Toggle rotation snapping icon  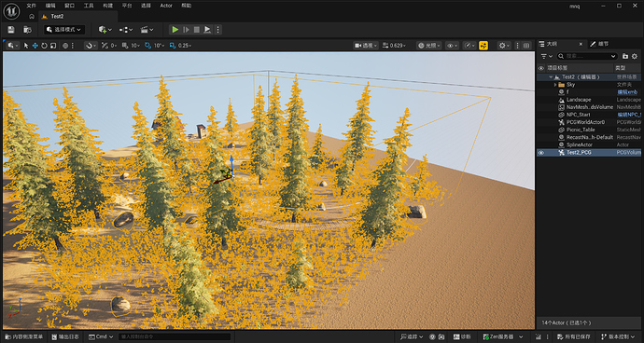(x=147, y=46)
